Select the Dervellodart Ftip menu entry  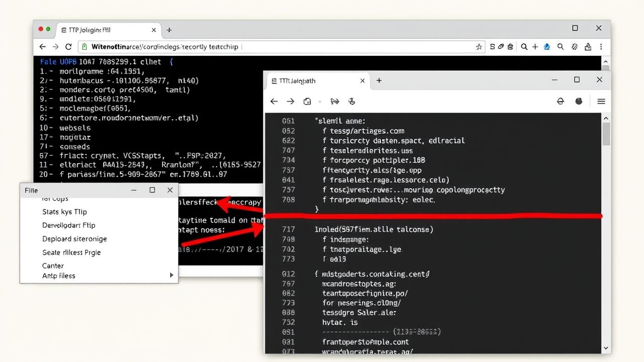pyautogui.click(x=68, y=225)
